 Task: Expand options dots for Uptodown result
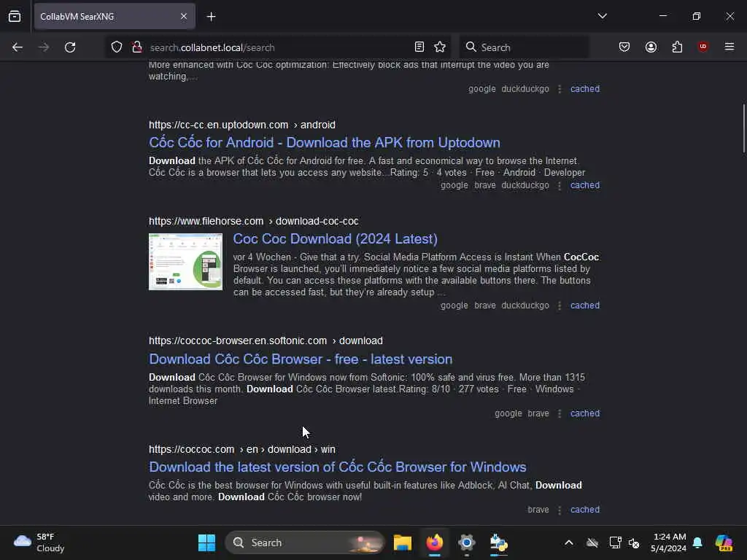pos(560,186)
